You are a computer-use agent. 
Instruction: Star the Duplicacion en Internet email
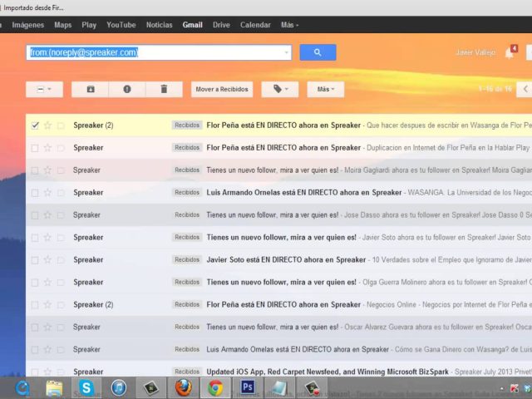[47, 148]
